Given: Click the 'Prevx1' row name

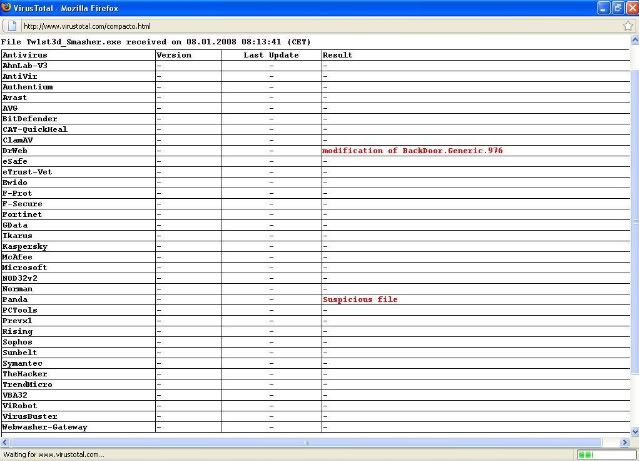Looking at the screenshot, I should [17, 321].
